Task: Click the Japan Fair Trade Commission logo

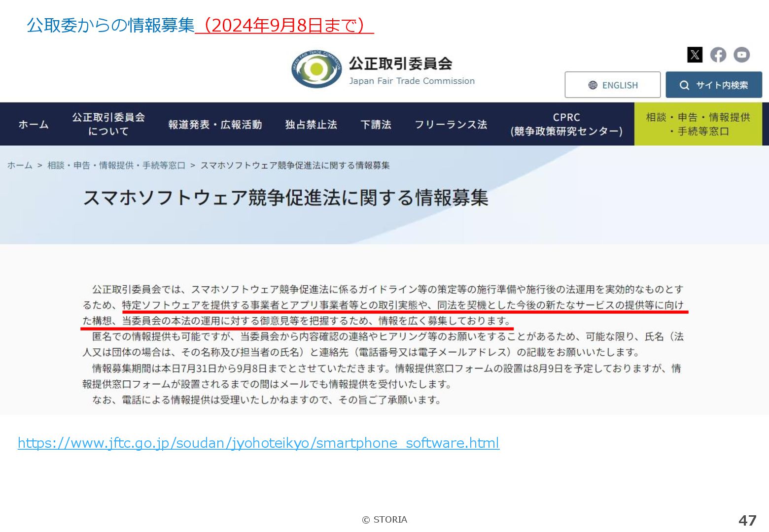Action: click(316, 69)
